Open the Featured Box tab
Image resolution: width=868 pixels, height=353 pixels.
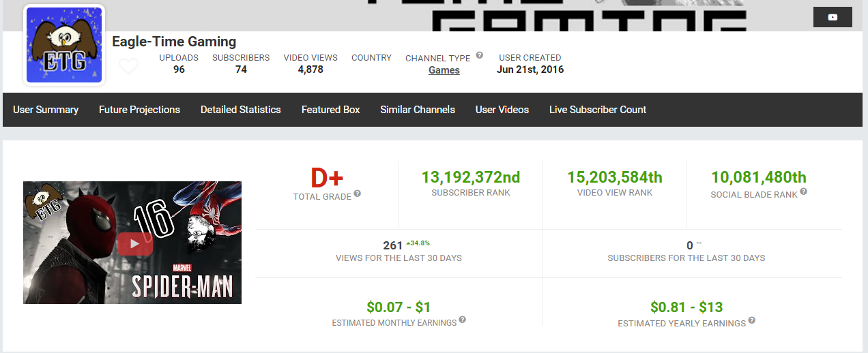[331, 110]
